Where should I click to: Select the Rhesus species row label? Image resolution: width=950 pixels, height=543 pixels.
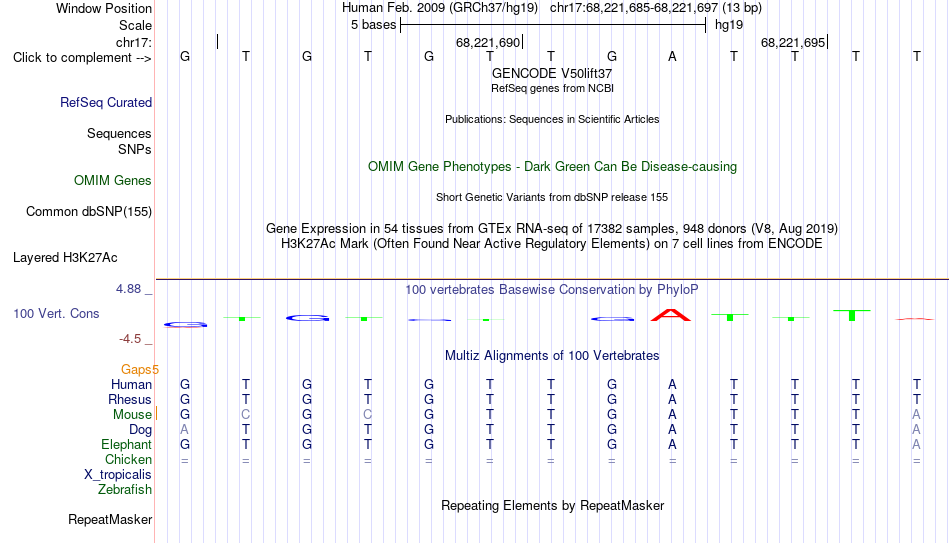(x=130, y=399)
